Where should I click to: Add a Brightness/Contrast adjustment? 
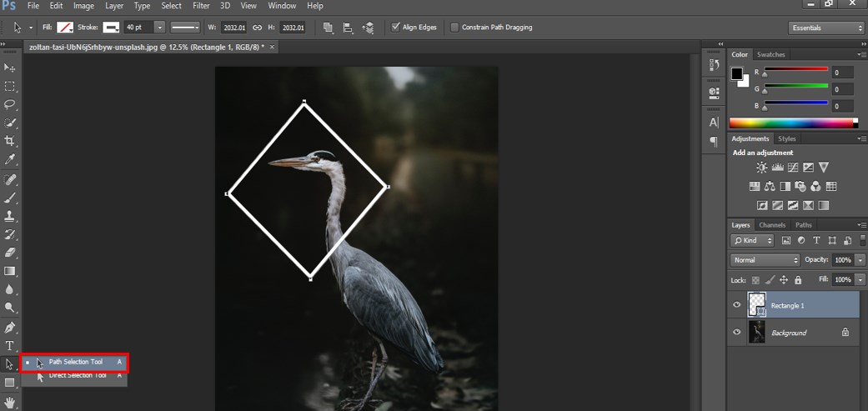pos(762,167)
